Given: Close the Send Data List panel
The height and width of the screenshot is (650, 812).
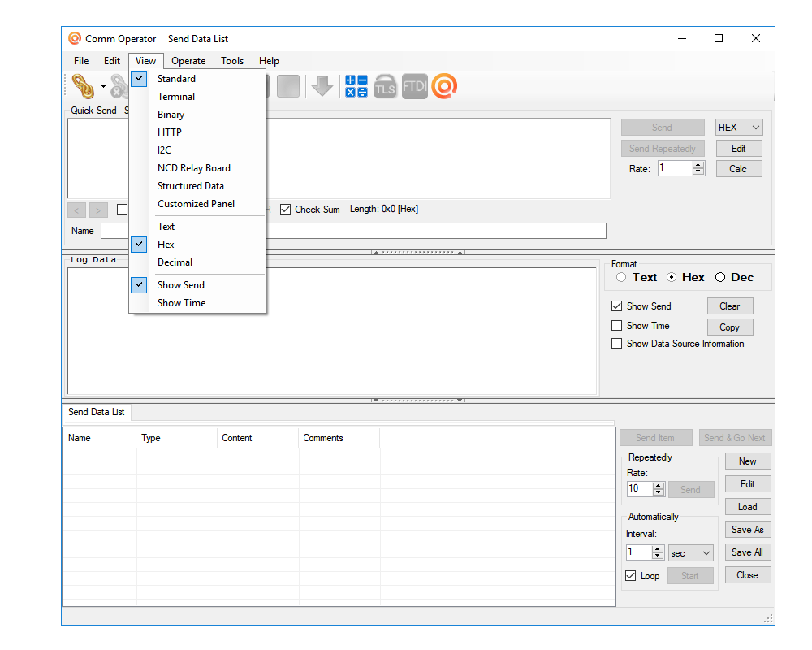Looking at the screenshot, I should (x=748, y=575).
